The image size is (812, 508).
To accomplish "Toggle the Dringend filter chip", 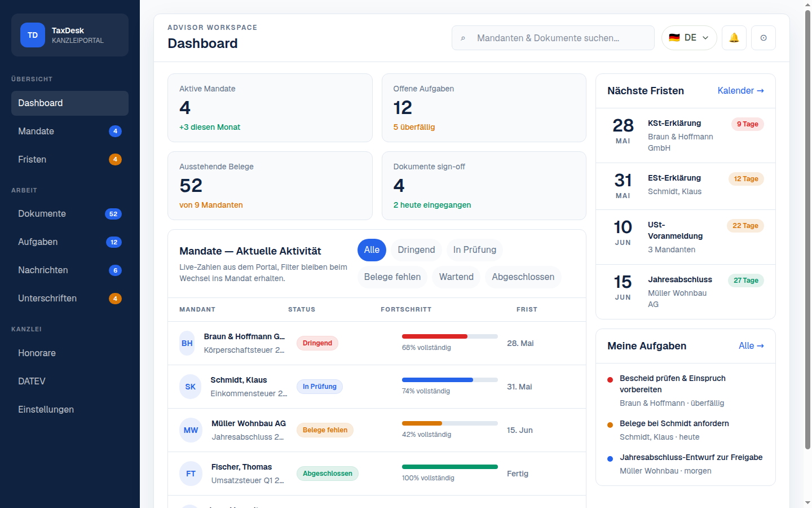I will [x=416, y=250].
